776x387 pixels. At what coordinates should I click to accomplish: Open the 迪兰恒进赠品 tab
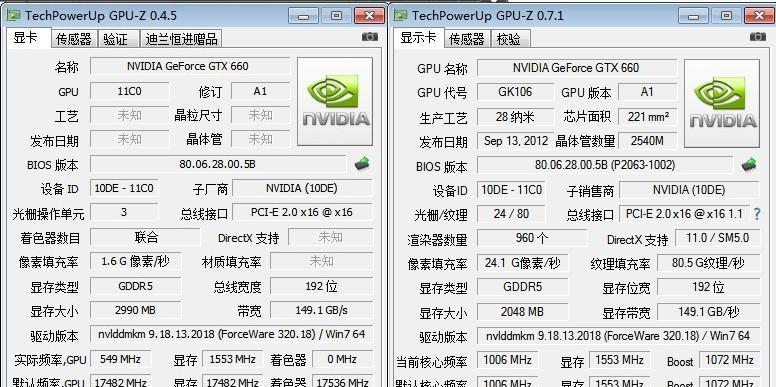pos(182,39)
